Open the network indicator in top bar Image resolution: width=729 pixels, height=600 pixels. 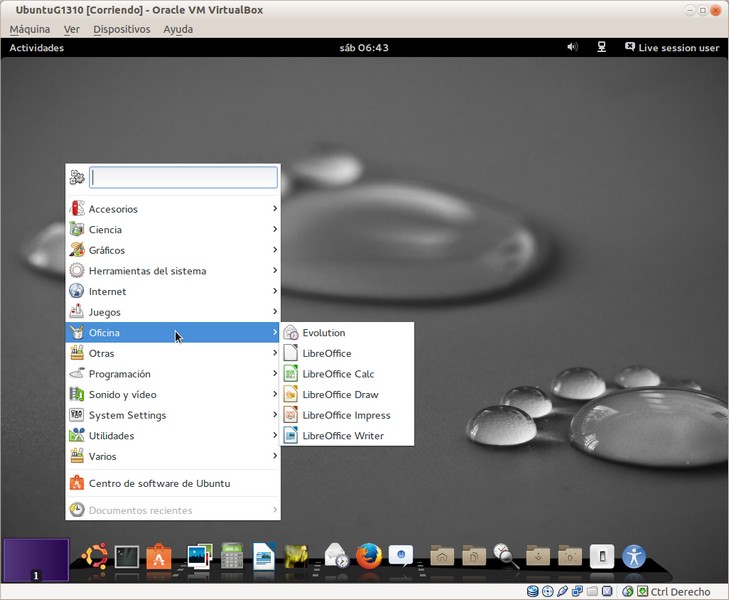coord(602,47)
